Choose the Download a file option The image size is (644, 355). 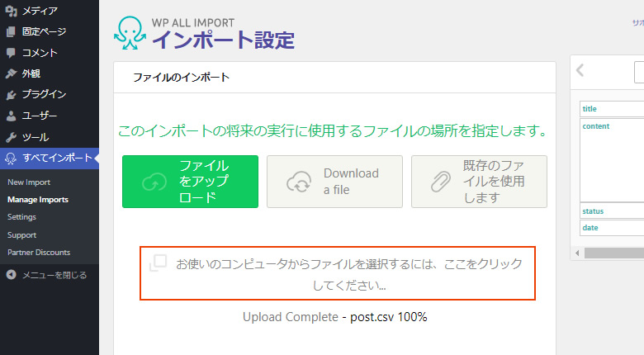[x=334, y=182]
